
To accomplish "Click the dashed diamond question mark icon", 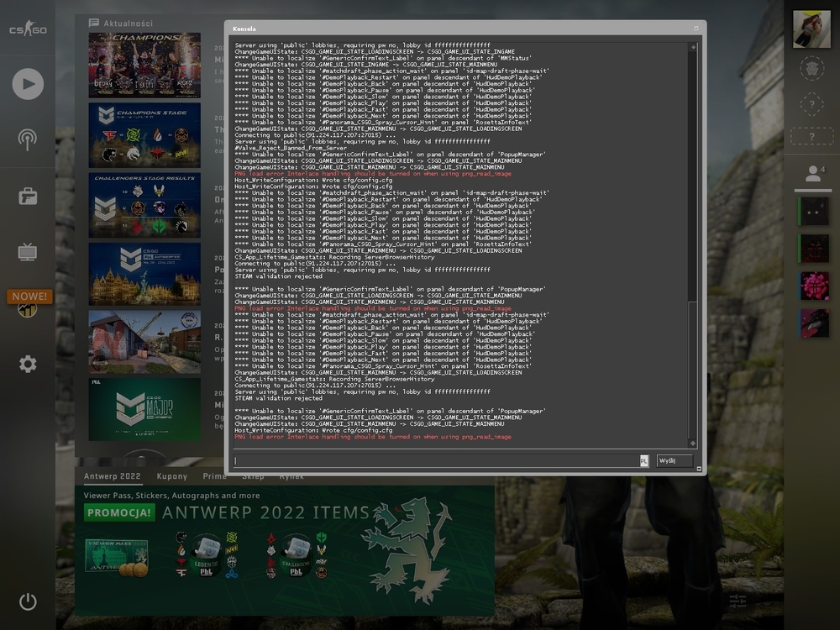I will pos(811,104).
